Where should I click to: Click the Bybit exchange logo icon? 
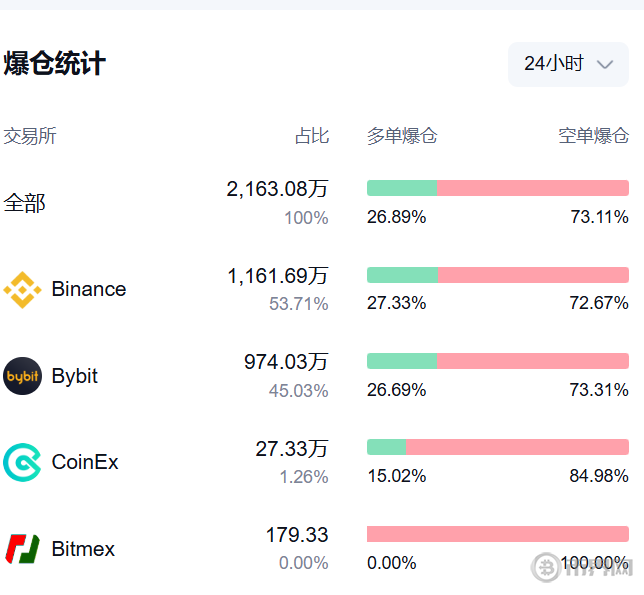22,376
